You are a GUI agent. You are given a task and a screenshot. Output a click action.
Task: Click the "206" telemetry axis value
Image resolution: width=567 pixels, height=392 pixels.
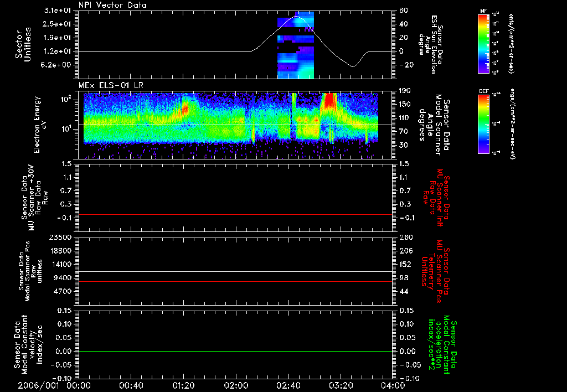tap(405, 251)
